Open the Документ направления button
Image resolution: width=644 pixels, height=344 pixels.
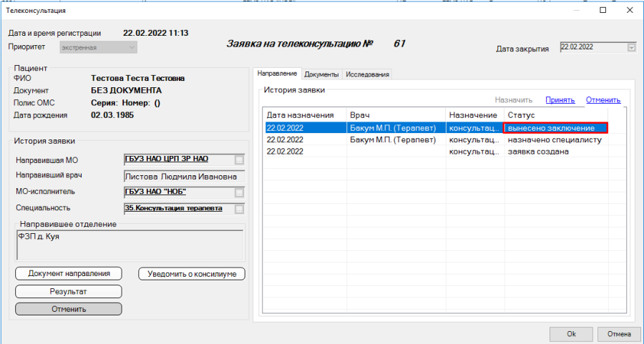[69, 273]
